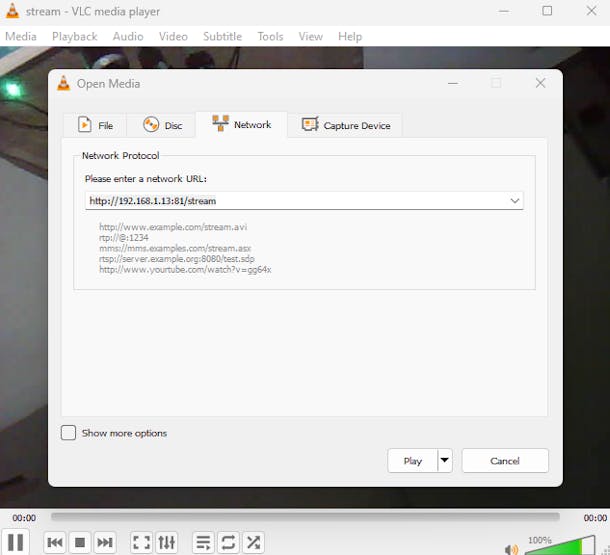Close the Open Media dialog window
This screenshot has height=555, width=610.
coord(540,83)
